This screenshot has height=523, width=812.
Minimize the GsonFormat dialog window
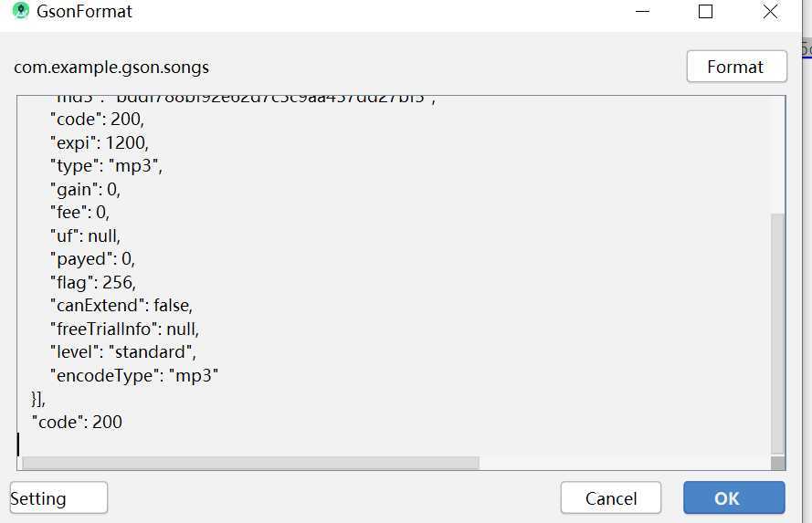tap(642, 11)
